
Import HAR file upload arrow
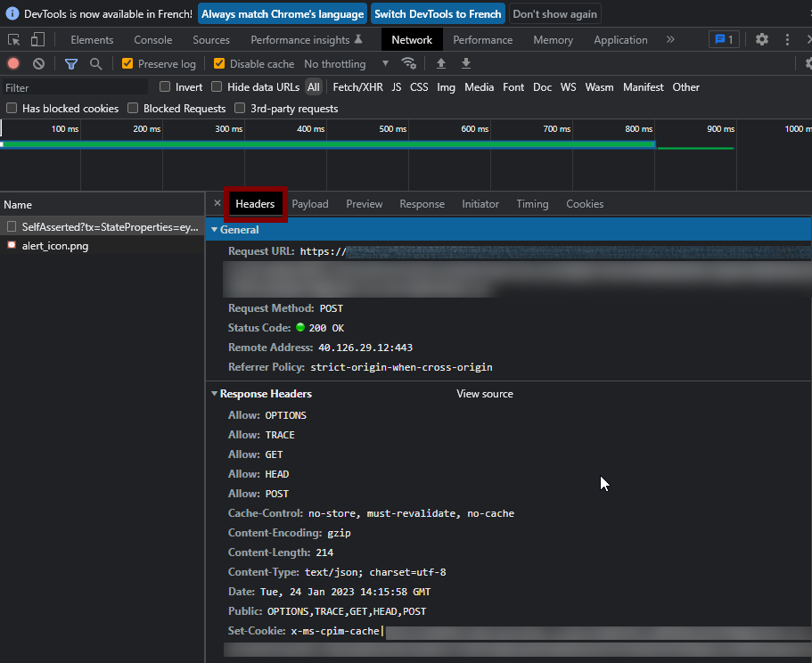tap(440, 63)
